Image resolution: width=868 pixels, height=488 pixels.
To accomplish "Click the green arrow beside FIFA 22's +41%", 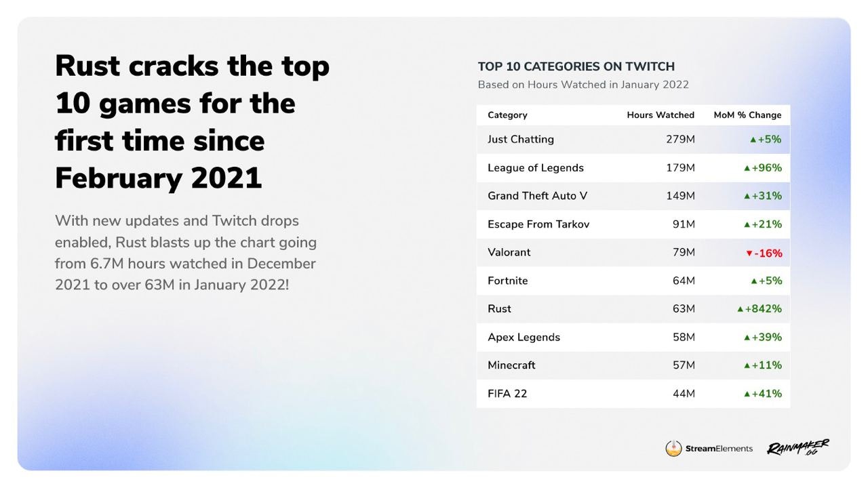I will pos(747,394).
